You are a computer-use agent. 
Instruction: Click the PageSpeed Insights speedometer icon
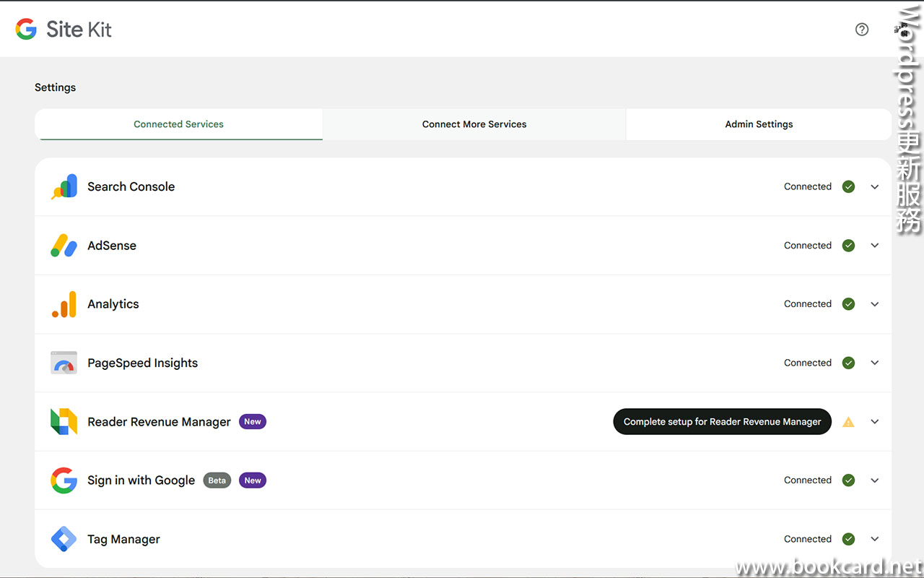point(64,363)
